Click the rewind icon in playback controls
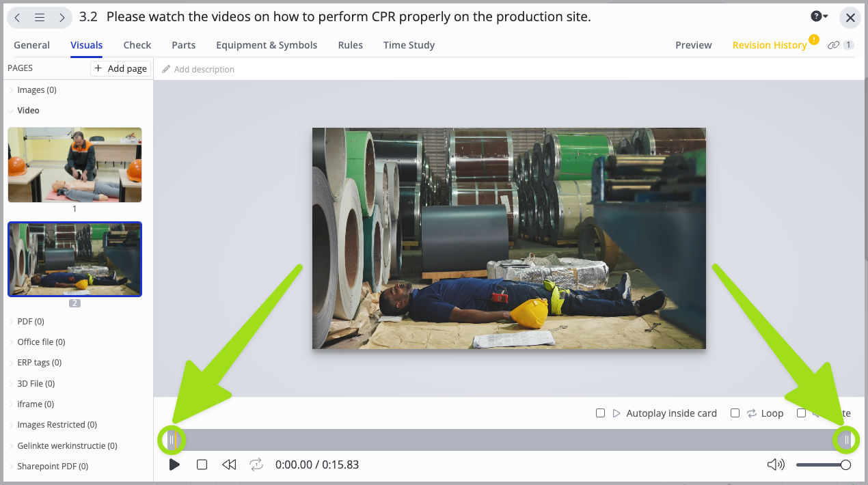Image resolution: width=868 pixels, height=485 pixels. tap(229, 465)
